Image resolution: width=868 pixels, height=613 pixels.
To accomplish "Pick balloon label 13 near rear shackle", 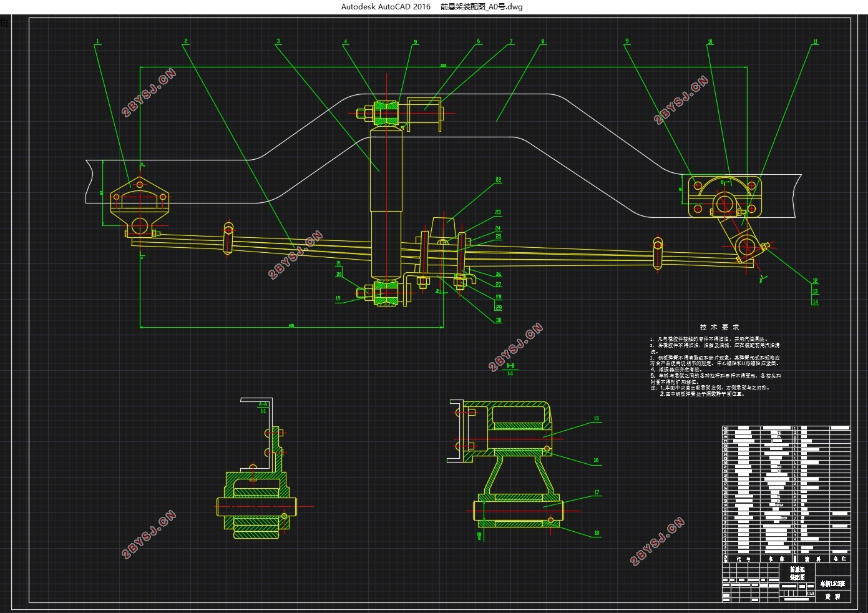I will coord(815,292).
